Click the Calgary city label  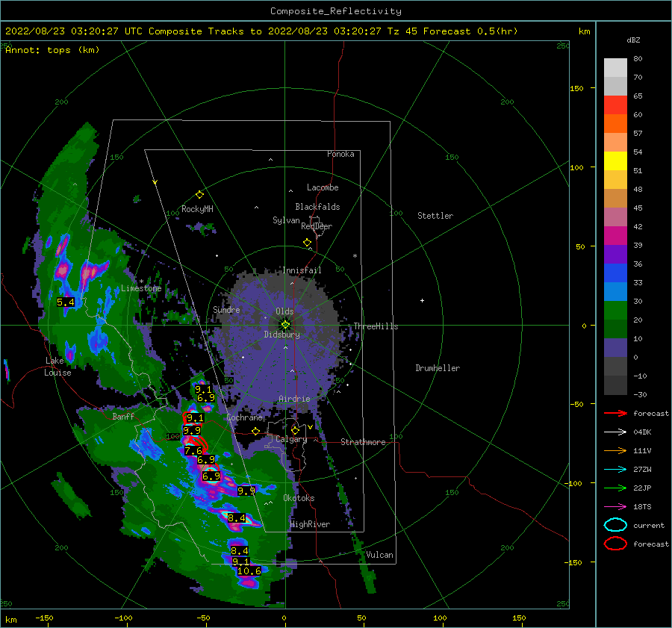pos(291,439)
